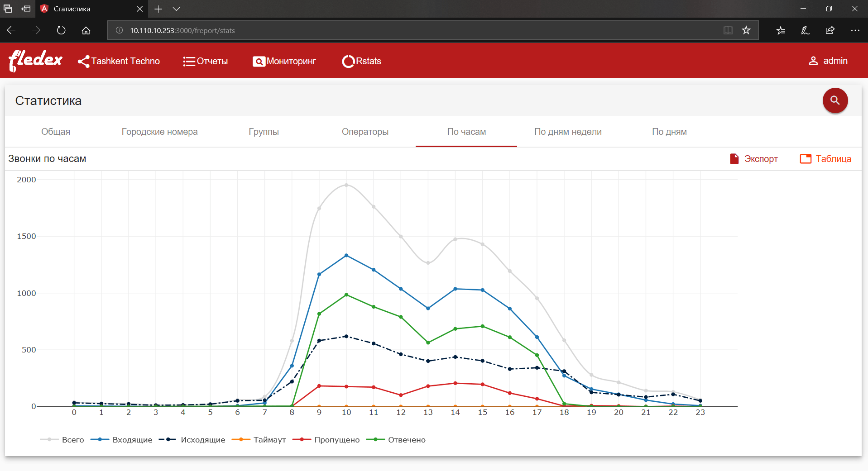The height and width of the screenshot is (471, 868).
Task: Toggle the Входящие series in legend
Action: [x=121, y=440]
